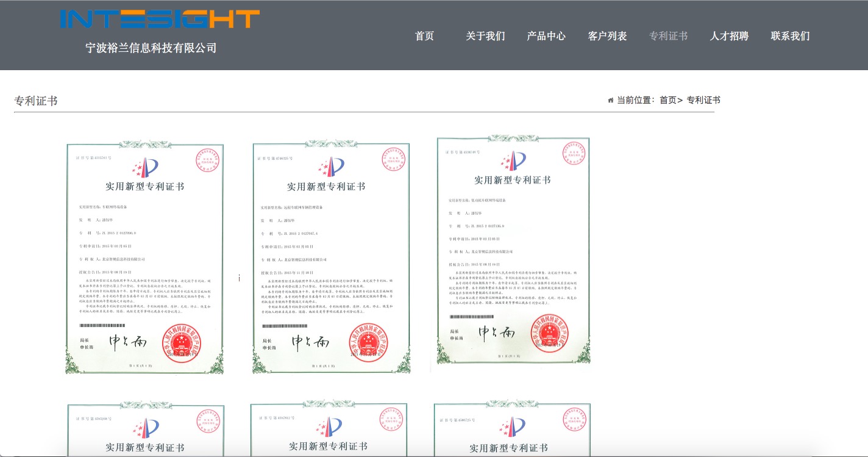
Task: Click 专利证书 in the breadcrumb trail
Action: (x=703, y=99)
